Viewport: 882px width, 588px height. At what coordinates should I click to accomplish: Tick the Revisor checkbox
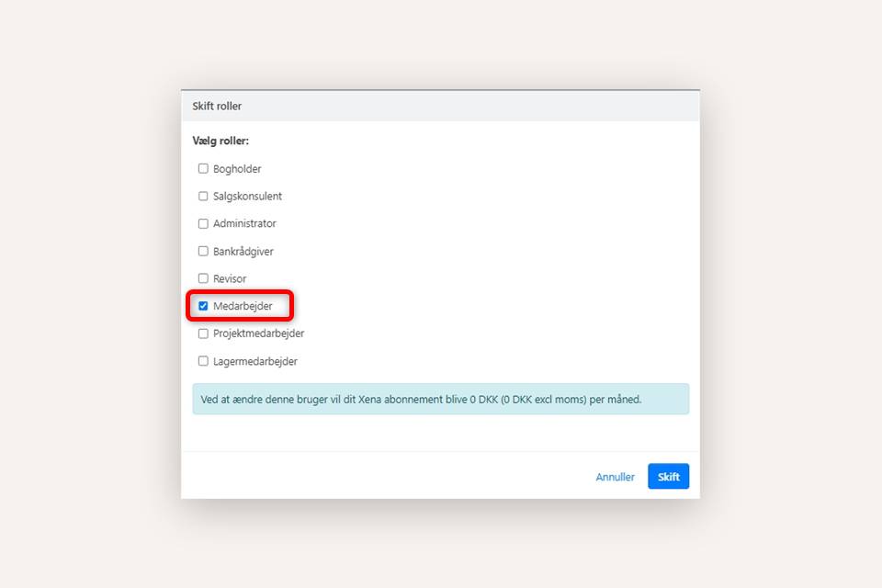coord(203,278)
